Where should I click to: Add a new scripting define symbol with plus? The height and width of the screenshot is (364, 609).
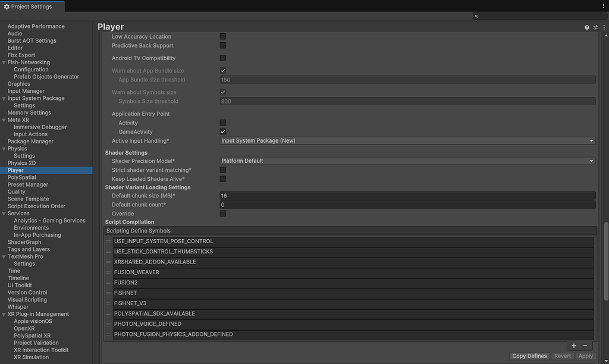tap(573, 346)
